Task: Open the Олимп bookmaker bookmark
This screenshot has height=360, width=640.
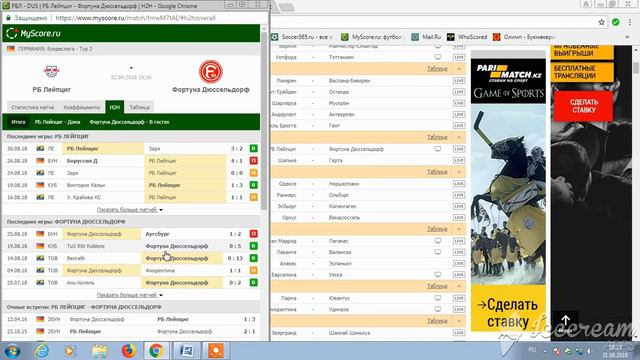Action: tap(524, 37)
